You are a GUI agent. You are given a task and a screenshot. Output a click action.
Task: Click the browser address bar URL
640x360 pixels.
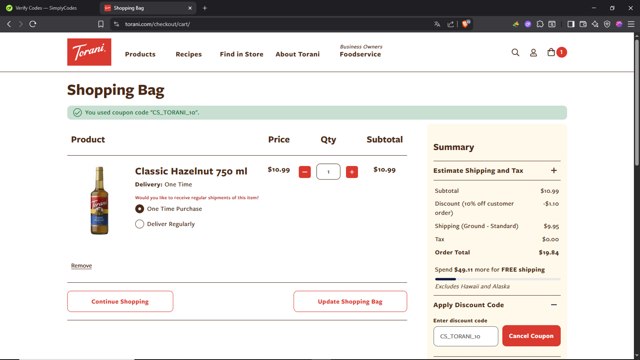(x=157, y=24)
